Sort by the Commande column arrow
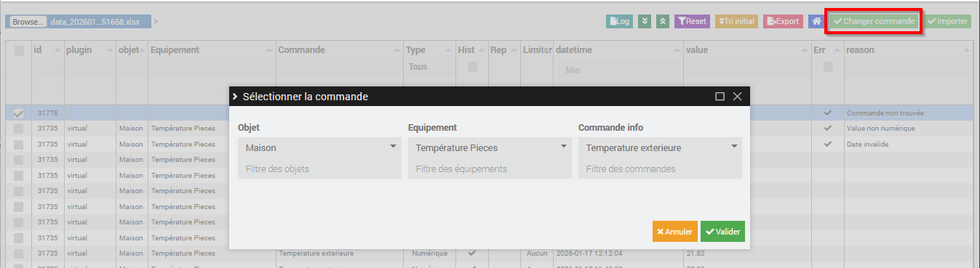The image size is (980, 268). tap(397, 50)
